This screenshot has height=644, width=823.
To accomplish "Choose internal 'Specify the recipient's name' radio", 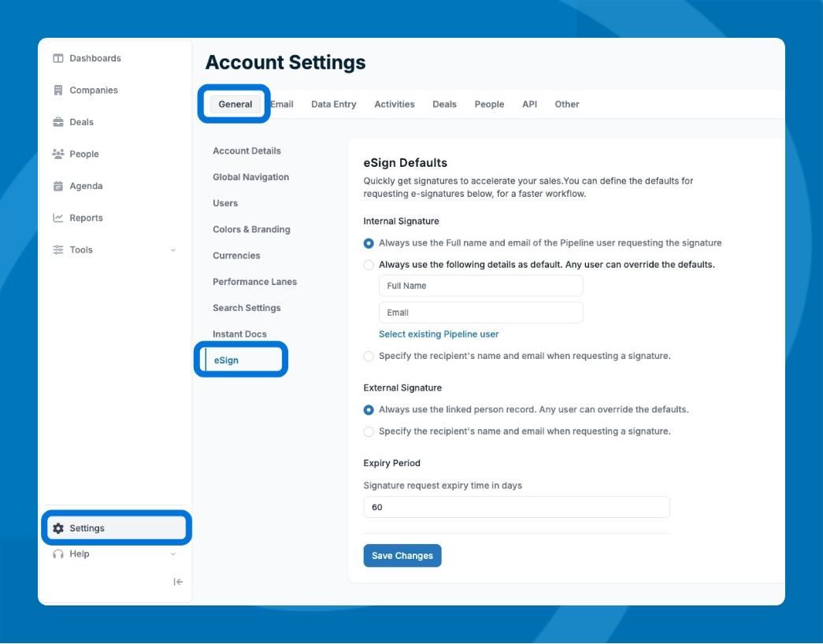I will (369, 357).
